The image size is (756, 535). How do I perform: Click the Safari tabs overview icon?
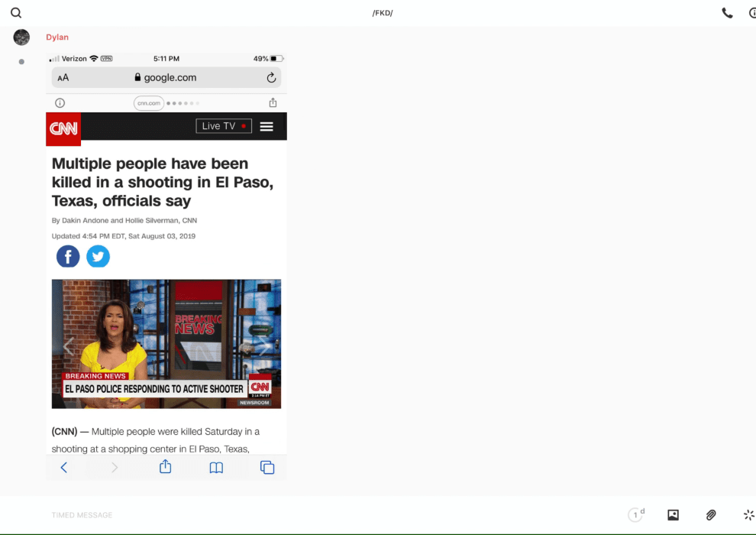click(267, 468)
